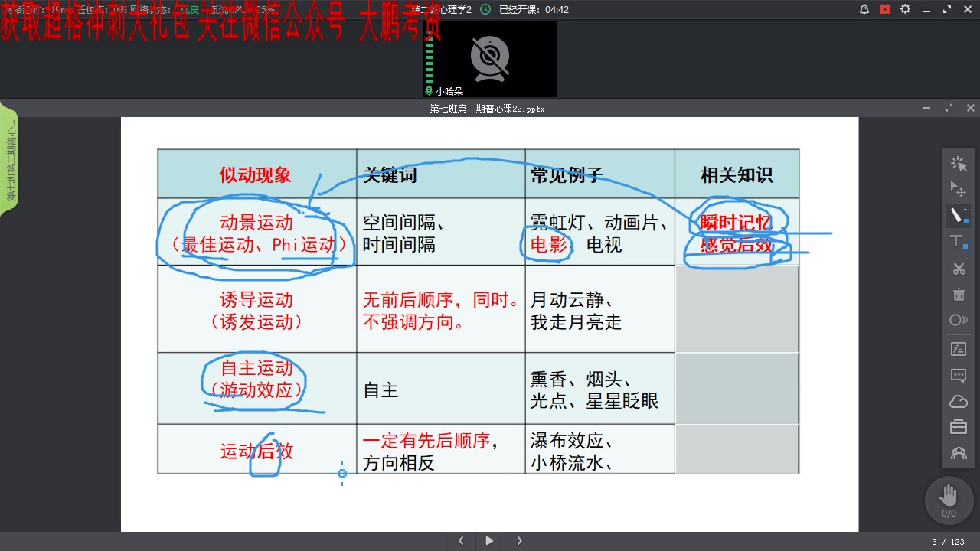This screenshot has height=551, width=980.
Task: Click the elapsed class time clock icon
Action: click(485, 9)
